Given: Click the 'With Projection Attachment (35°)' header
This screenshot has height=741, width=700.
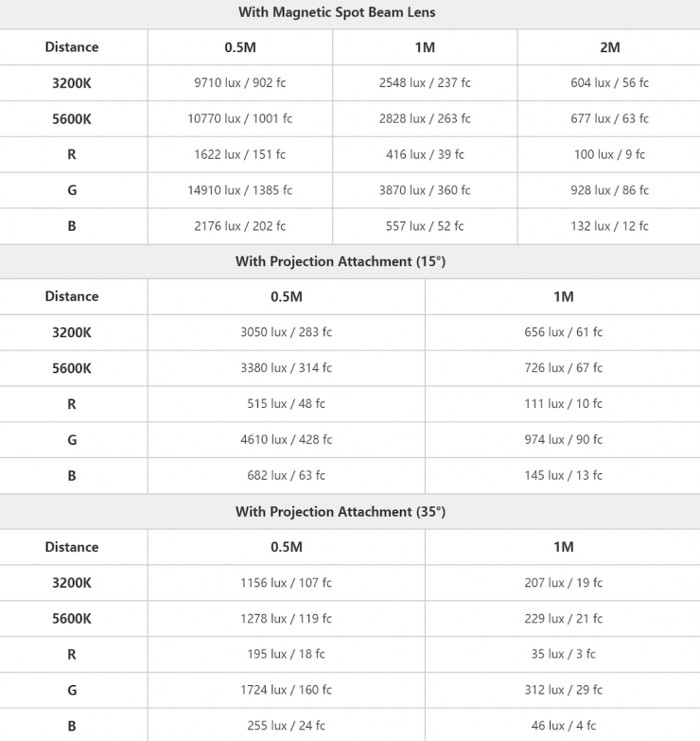Looking at the screenshot, I should click(x=350, y=511).
